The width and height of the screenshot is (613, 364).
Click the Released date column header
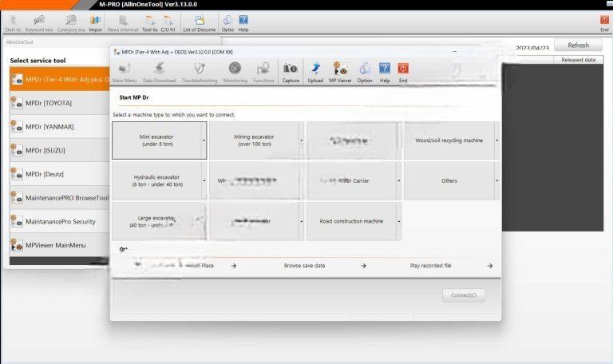coord(578,60)
